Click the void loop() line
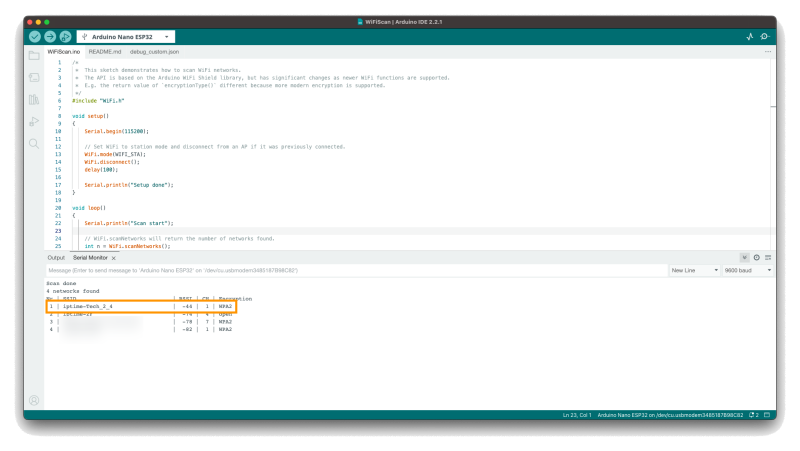 coord(89,208)
